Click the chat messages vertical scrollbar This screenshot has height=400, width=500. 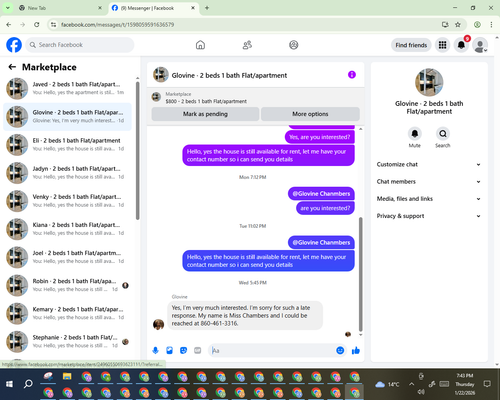click(360, 274)
